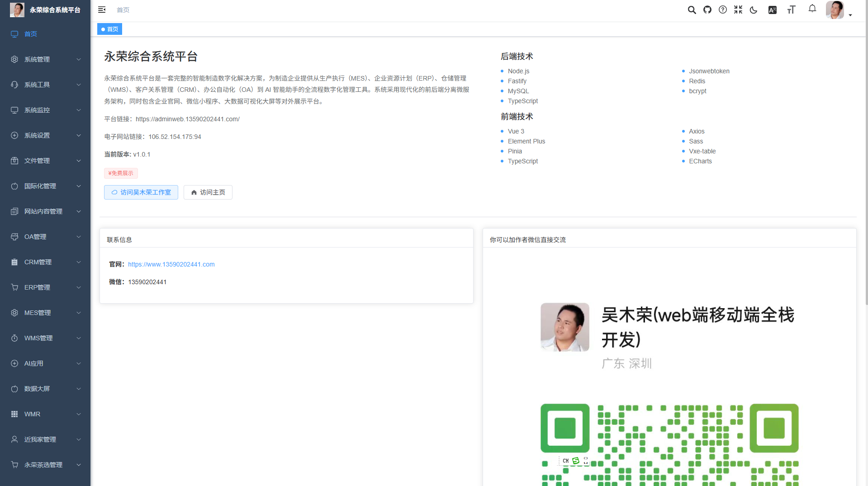Toggle fullscreen with the shrink arrows icon
The height and width of the screenshot is (486, 868).
point(738,10)
